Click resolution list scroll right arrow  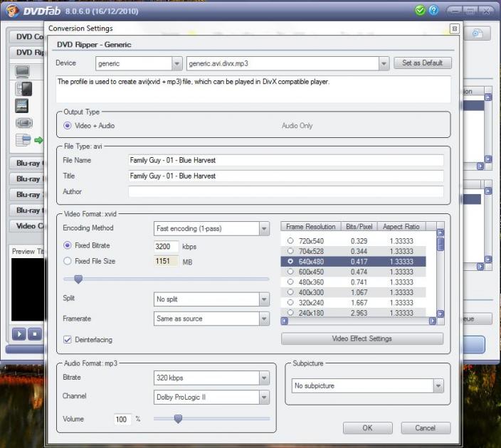pos(432,321)
